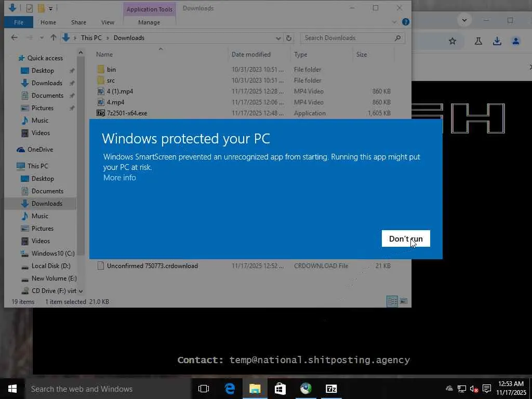Open the More info link
The width and height of the screenshot is (532, 399).
pos(119,178)
